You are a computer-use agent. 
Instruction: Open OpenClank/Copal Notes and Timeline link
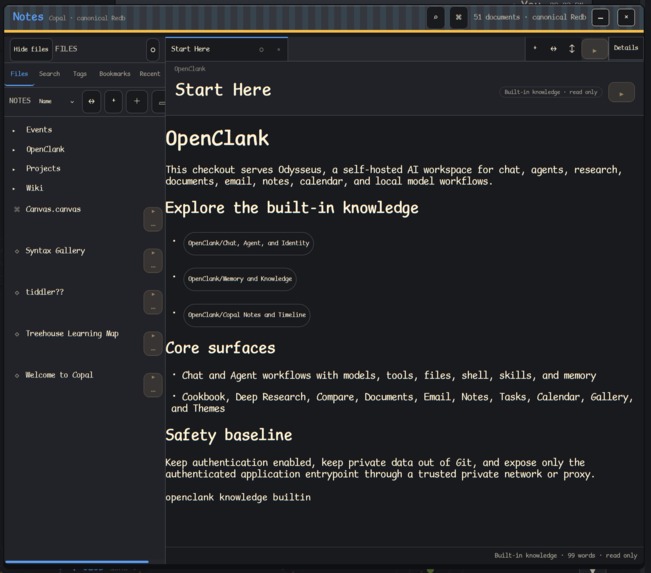[247, 315]
